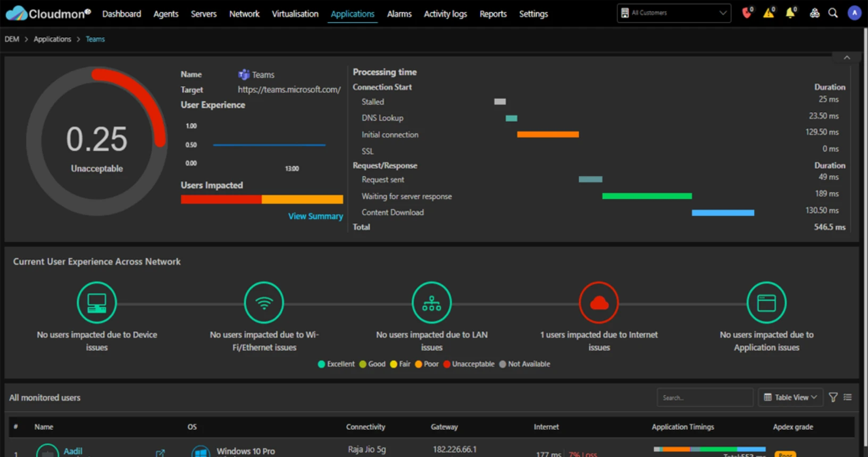Click the LAN issues network icon

(x=431, y=303)
